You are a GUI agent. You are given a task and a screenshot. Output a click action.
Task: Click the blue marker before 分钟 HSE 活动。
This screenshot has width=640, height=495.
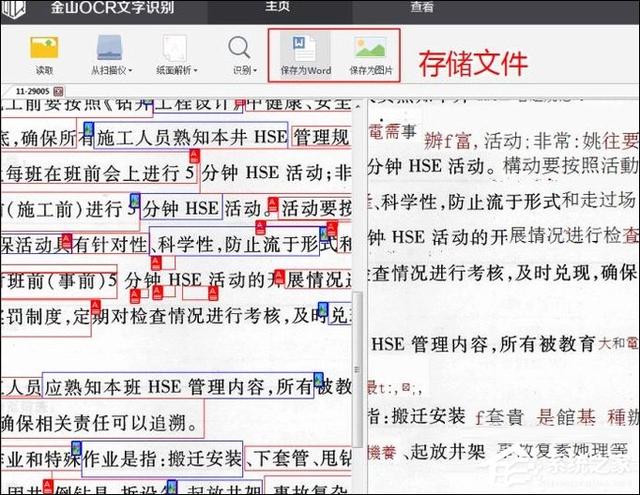(x=135, y=201)
